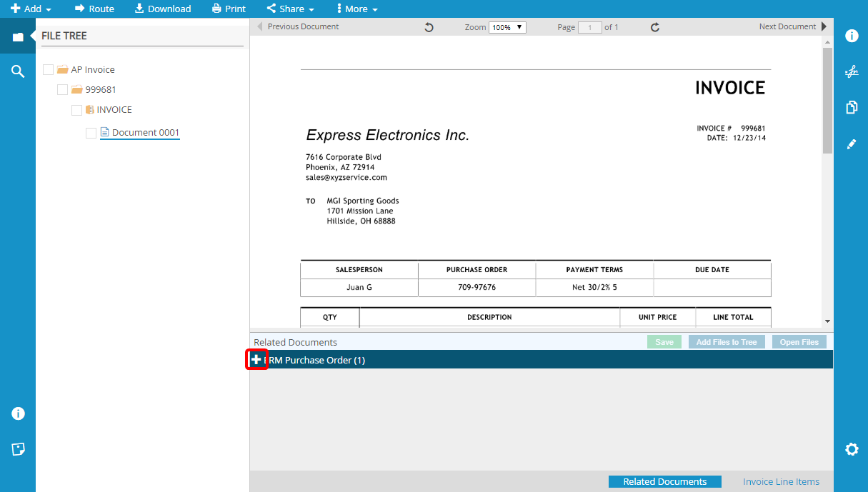Open the search panel in left sidebar
Image resolution: width=868 pixels, height=492 pixels.
click(x=18, y=71)
